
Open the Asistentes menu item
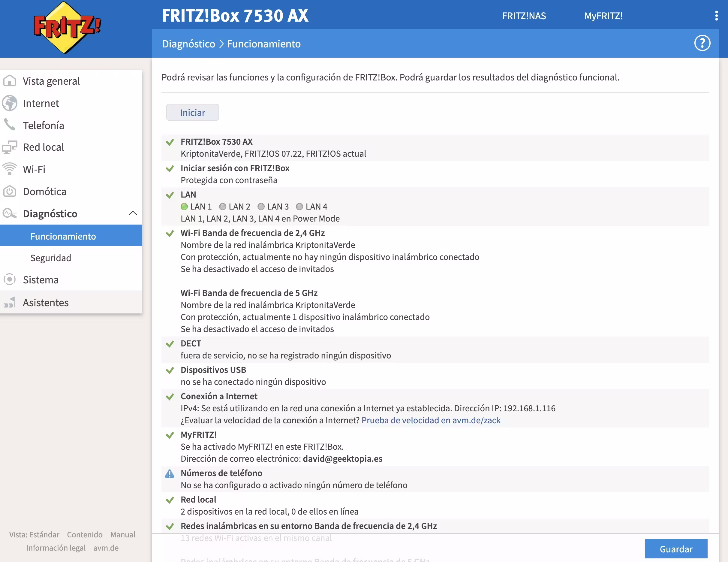point(71,302)
